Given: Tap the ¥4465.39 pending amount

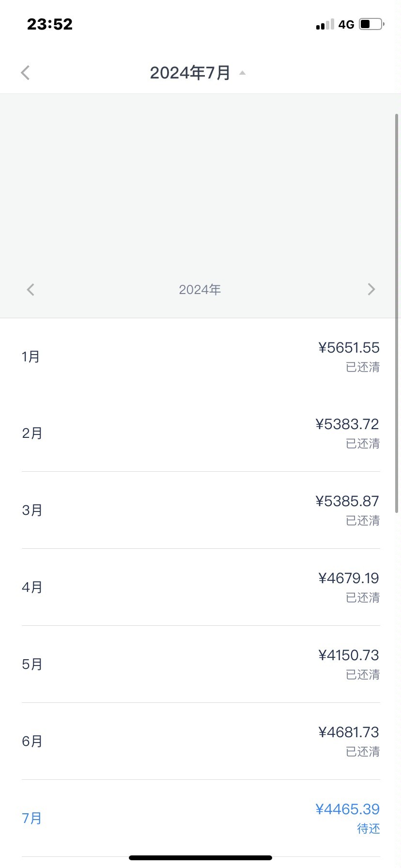Looking at the screenshot, I should [347, 809].
